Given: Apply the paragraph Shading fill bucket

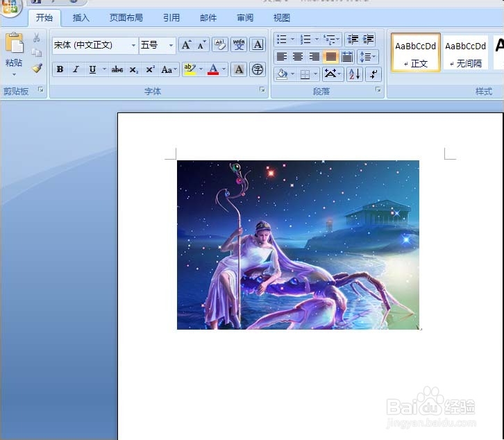Looking at the screenshot, I should (282, 74).
